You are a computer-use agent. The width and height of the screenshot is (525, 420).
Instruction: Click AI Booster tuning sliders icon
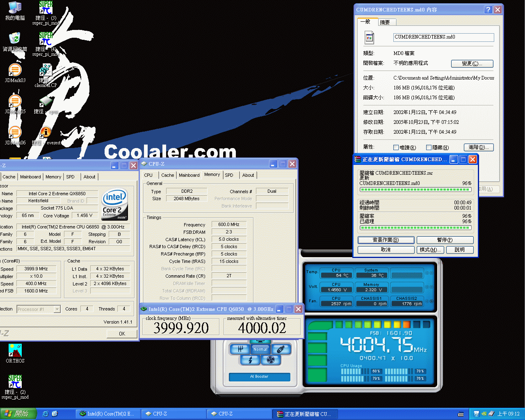(240, 349)
